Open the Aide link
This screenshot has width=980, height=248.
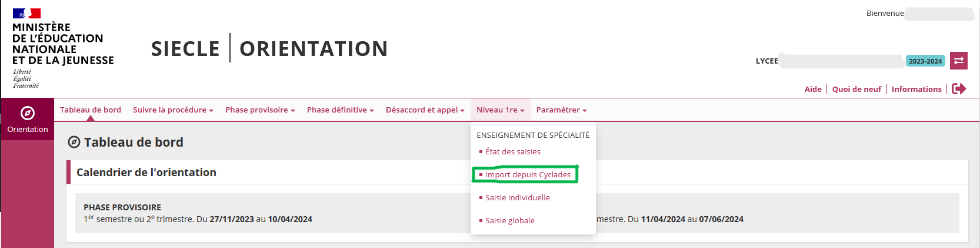(x=813, y=90)
